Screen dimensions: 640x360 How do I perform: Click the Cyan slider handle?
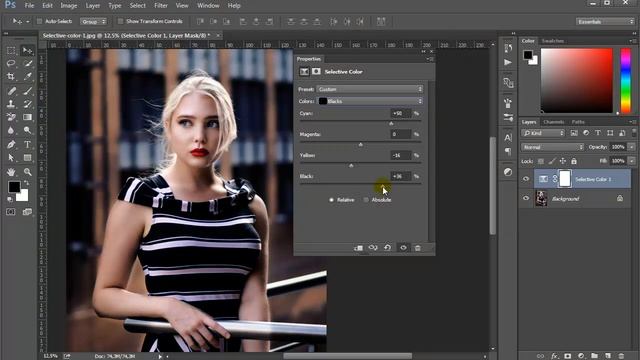[391, 123]
